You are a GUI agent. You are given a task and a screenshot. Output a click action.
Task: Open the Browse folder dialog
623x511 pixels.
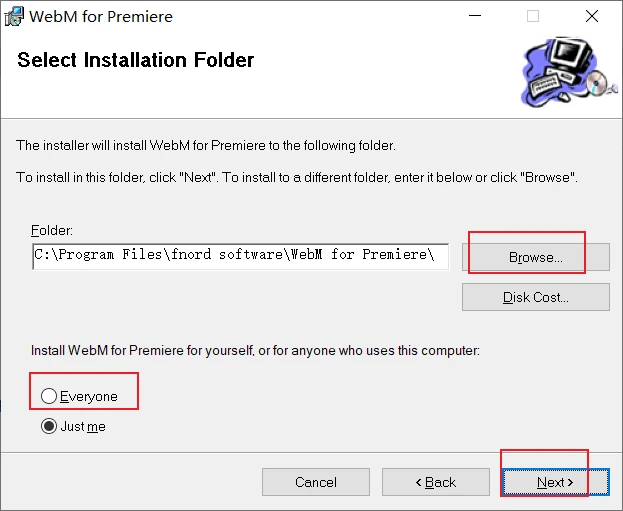point(535,257)
